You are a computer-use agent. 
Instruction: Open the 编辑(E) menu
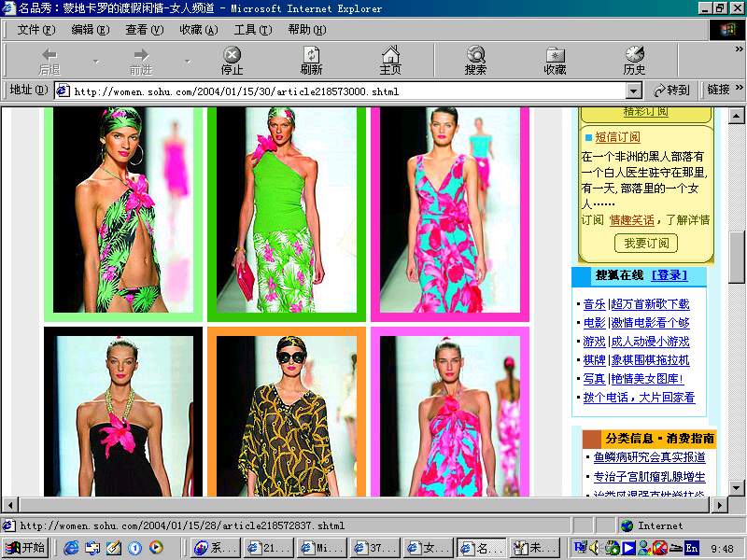(x=91, y=30)
